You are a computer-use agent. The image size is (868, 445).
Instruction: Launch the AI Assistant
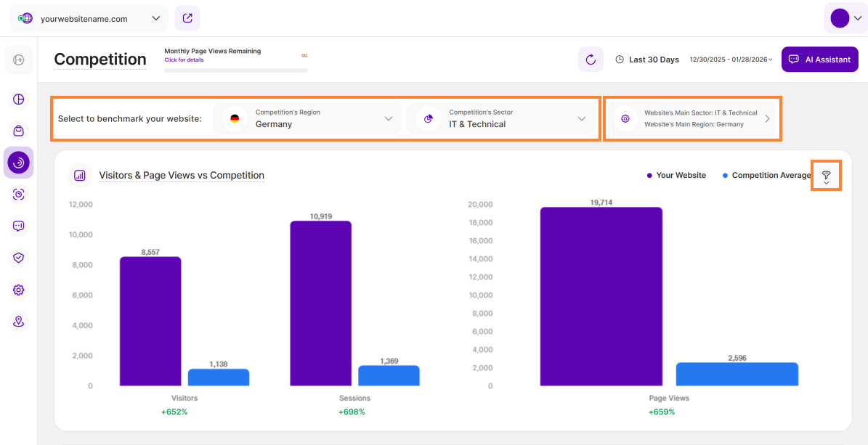tap(819, 60)
